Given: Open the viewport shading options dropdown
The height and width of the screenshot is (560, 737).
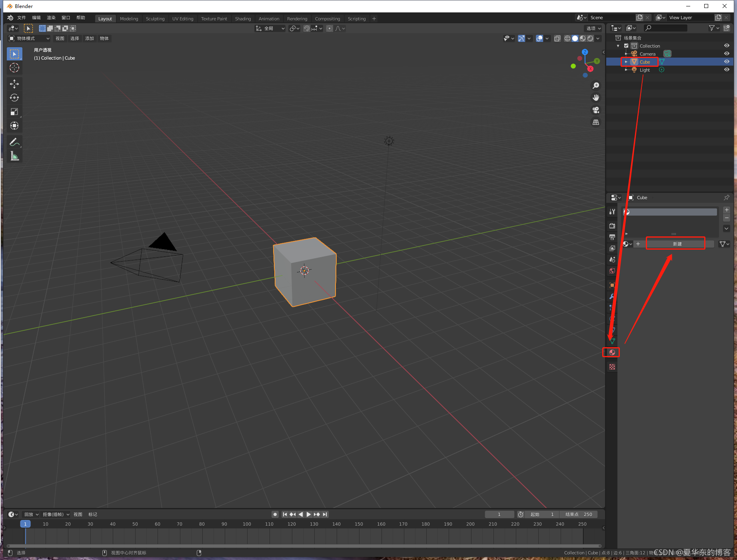Looking at the screenshot, I should click(598, 38).
